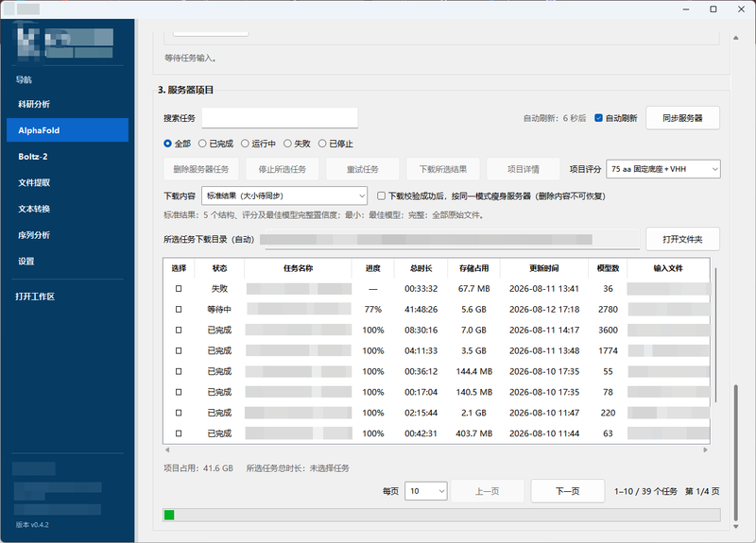The width and height of the screenshot is (756, 543).
Task: Click the 7.0 GB storage cell
Action: tap(474, 330)
